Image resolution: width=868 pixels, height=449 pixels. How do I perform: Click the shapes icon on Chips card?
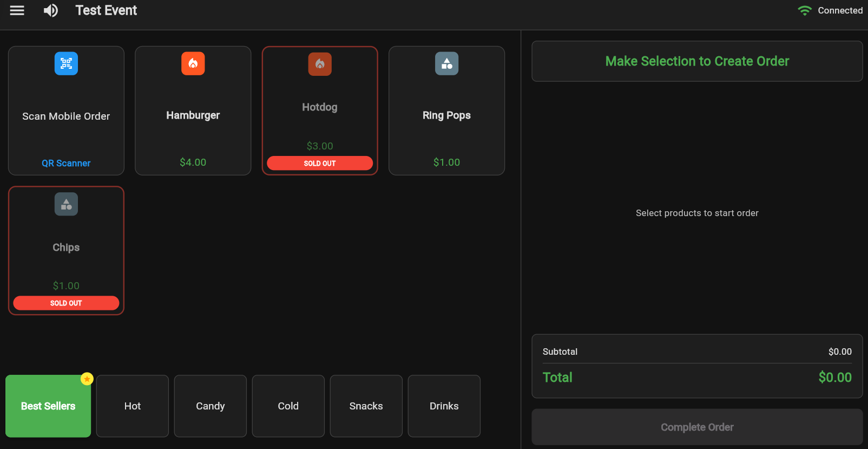66,204
